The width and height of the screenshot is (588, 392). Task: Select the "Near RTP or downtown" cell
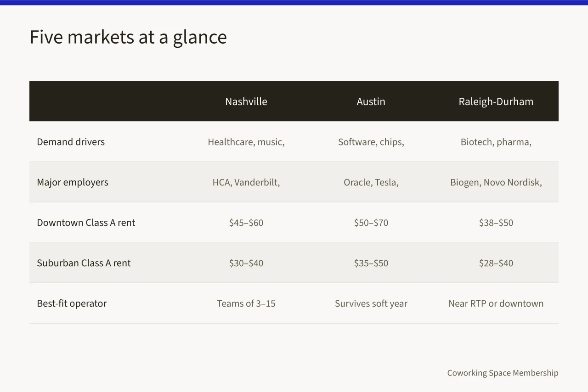(x=496, y=303)
